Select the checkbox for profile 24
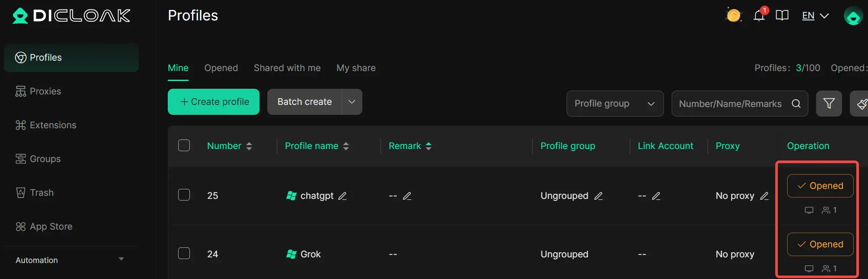This screenshot has height=279, width=868. [x=184, y=253]
